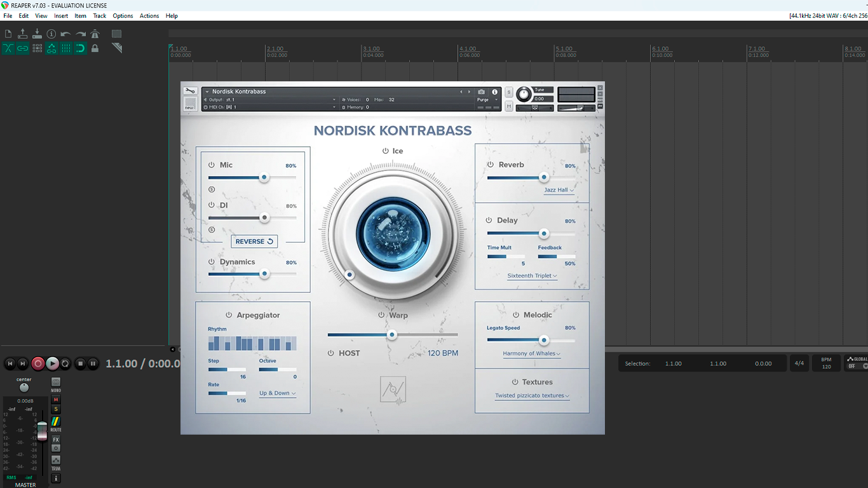Toggle auto-crossfade toolbar icon

click(x=8, y=48)
